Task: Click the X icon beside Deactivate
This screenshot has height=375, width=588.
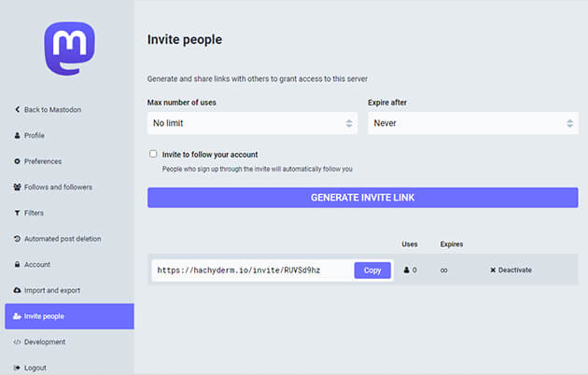Action: point(493,270)
